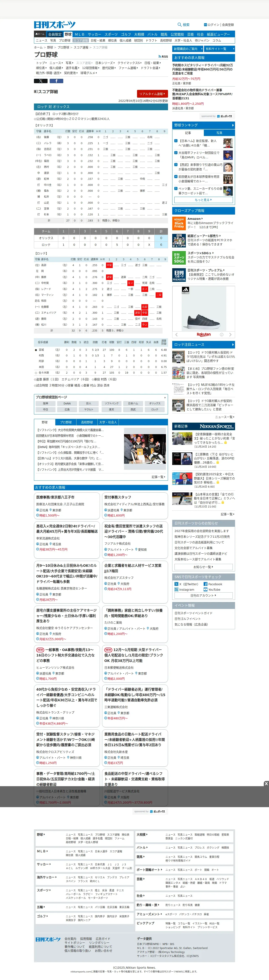The height and width of the screenshot is (980, 269).
Task: Open the Facebook SNS icon in the sidebar
Action: click(206, 584)
